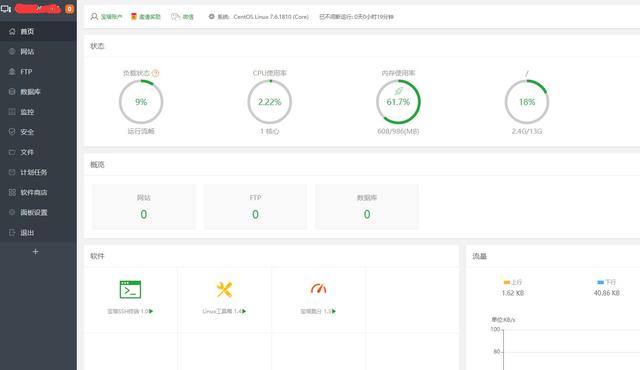Click the 状态 section heading
This screenshot has width=640, height=370.
97,46
